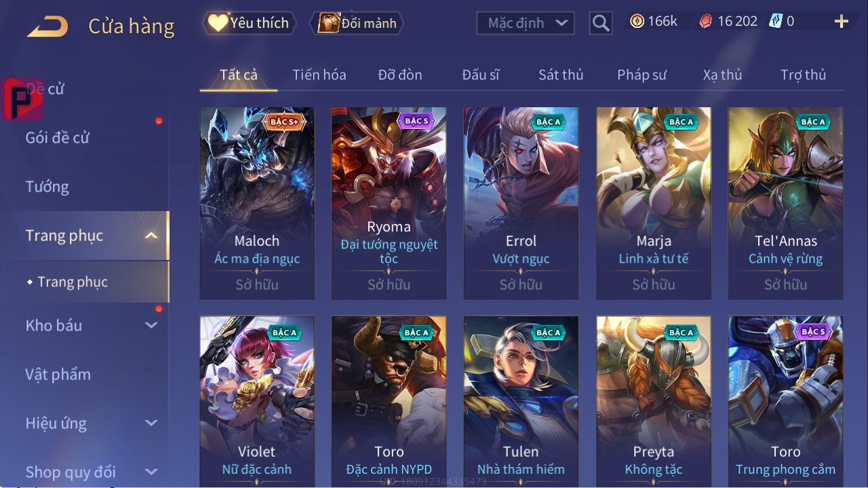Expand the Hiệu ứng section

(x=152, y=423)
